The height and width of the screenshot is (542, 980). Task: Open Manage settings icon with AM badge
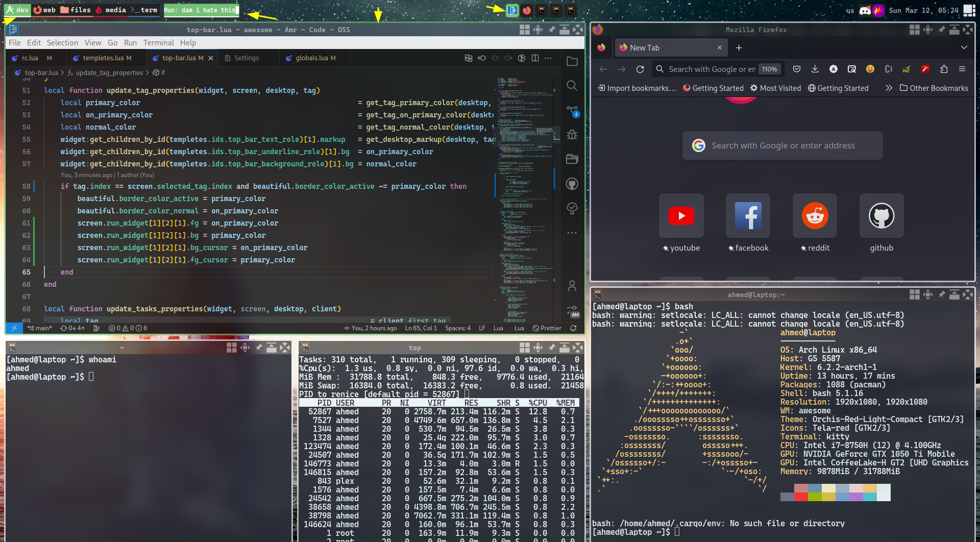pos(573,311)
